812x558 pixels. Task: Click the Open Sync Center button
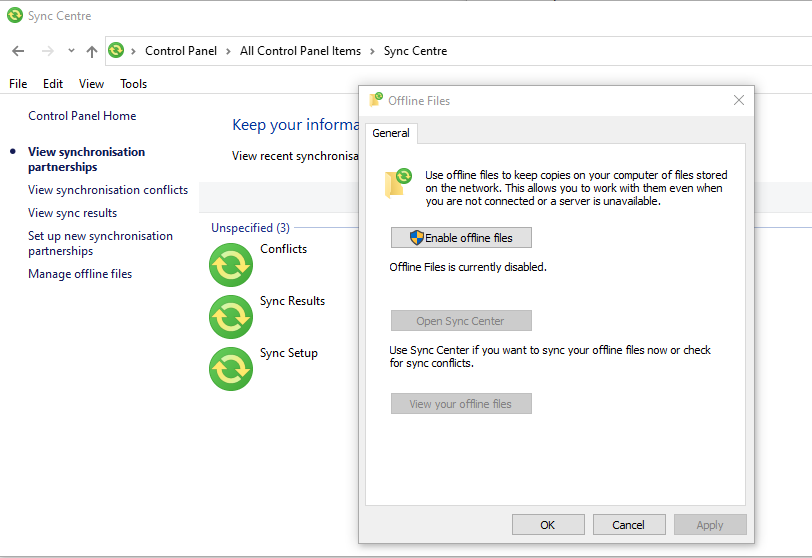tap(461, 320)
